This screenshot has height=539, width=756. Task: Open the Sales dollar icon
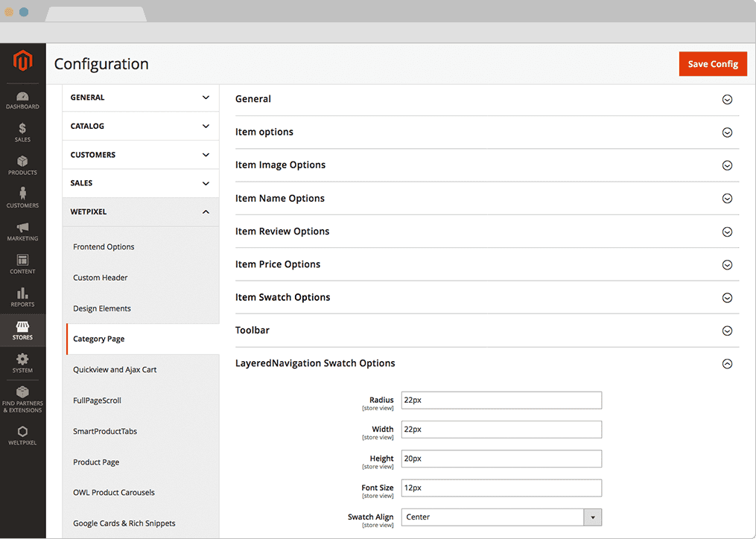pos(22,133)
